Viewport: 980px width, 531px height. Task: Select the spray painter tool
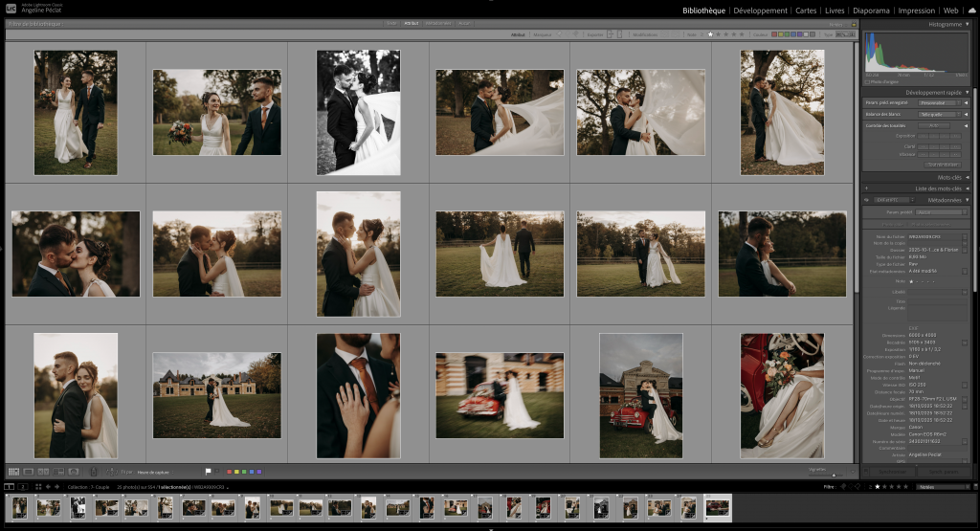point(93,472)
